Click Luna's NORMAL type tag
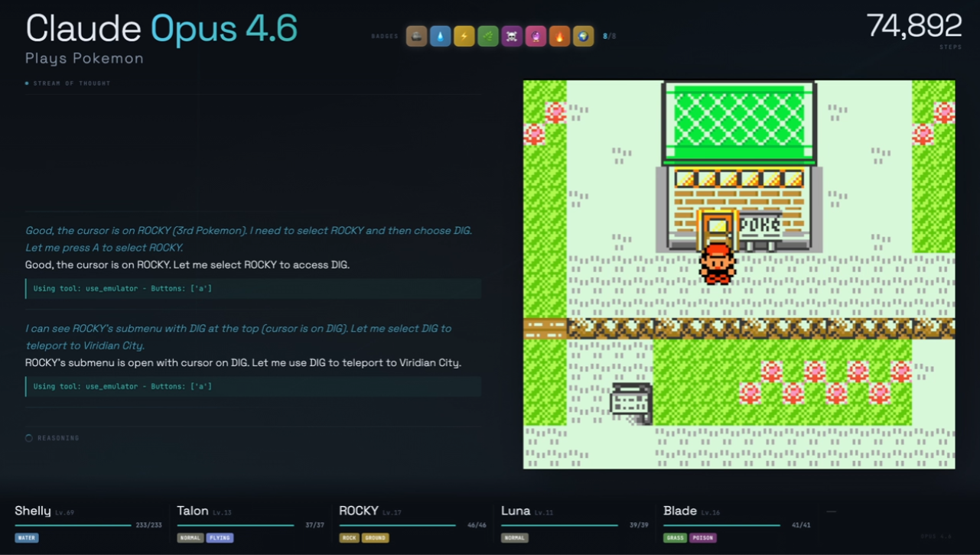The width and height of the screenshot is (980, 555). (515, 538)
